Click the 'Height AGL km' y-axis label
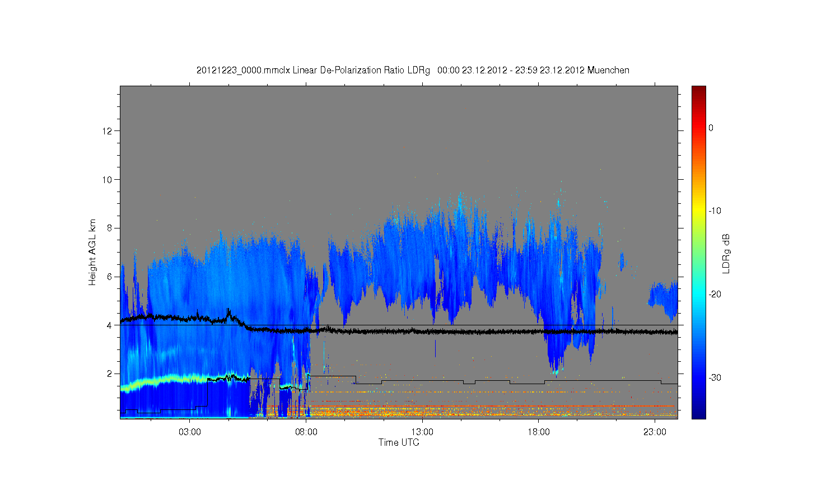The height and width of the screenshot is (504, 840). pyautogui.click(x=92, y=252)
